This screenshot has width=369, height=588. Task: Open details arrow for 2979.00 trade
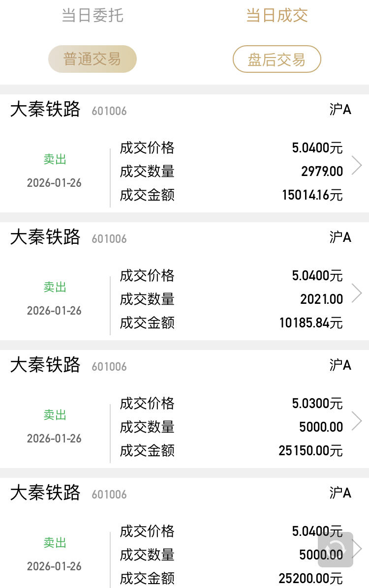[x=357, y=165]
